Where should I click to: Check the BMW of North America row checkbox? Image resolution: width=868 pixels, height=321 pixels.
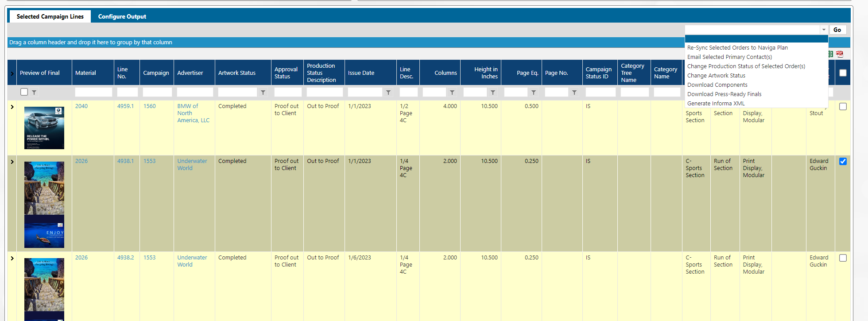(843, 107)
